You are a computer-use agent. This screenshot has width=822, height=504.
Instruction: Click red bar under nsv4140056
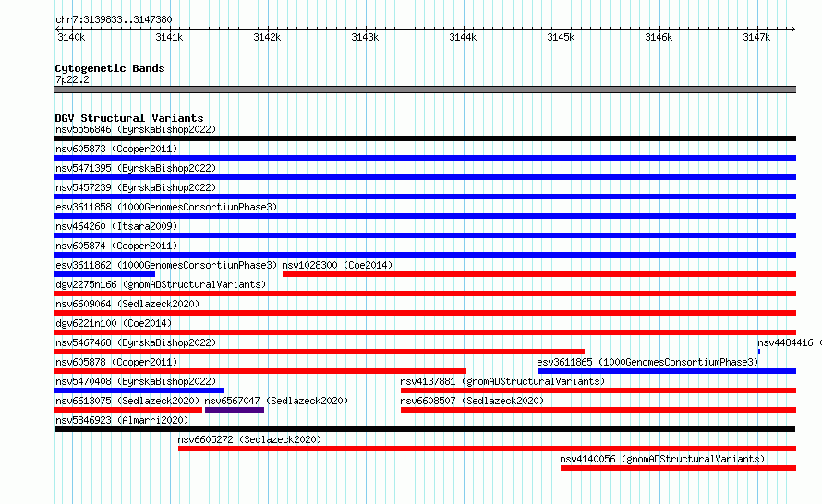(x=678, y=468)
